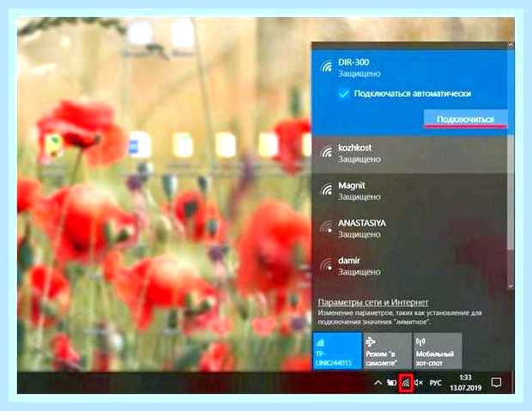Viewport: 532px width, 411px height.
Task: Open Параметры сети и Интернет link
Action: 372,302
